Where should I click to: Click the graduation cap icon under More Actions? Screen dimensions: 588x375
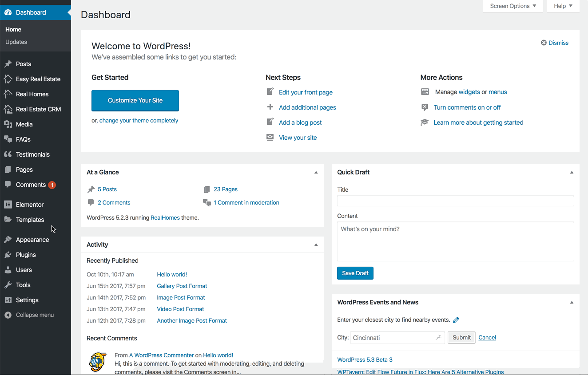pyautogui.click(x=425, y=122)
